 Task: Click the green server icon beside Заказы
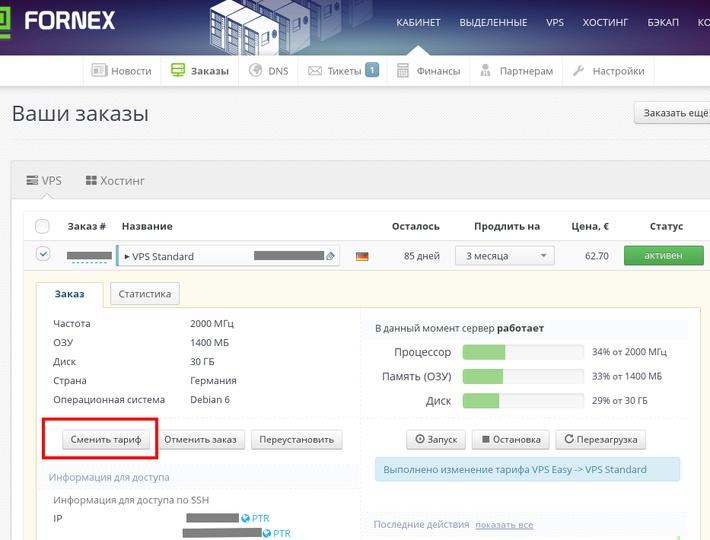178,70
